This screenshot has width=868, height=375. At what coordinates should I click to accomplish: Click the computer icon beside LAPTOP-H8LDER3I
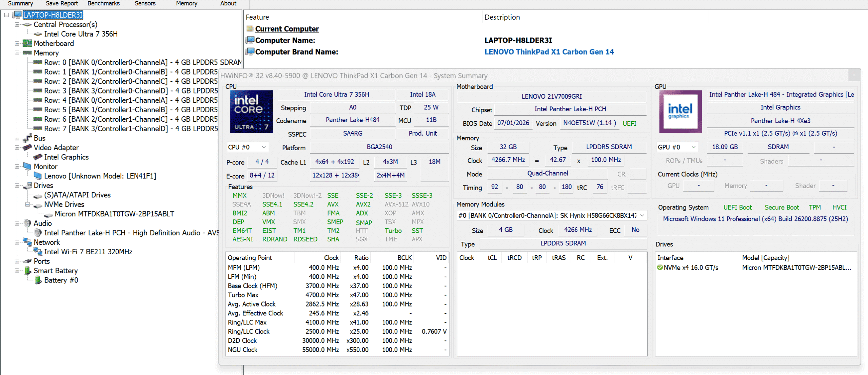(17, 15)
